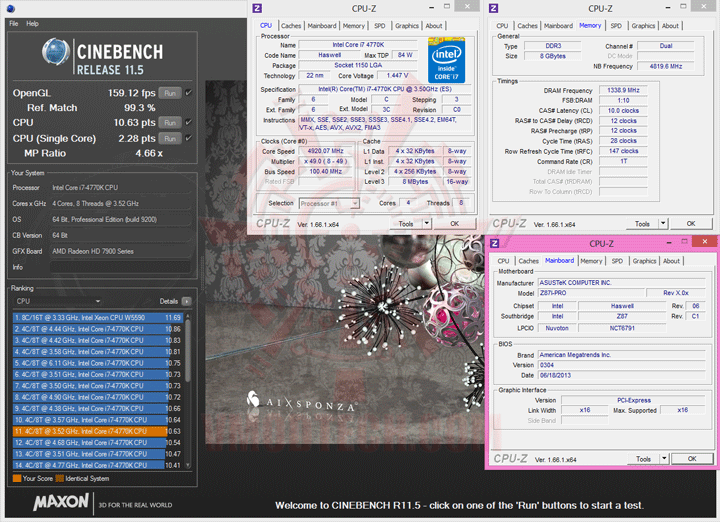Run the CPU Single Core benchmark
Viewport: 720px width, 522px height.
tap(170, 138)
